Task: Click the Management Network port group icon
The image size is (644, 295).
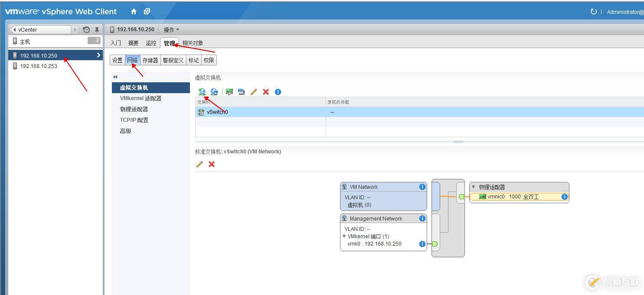Action: pos(345,218)
